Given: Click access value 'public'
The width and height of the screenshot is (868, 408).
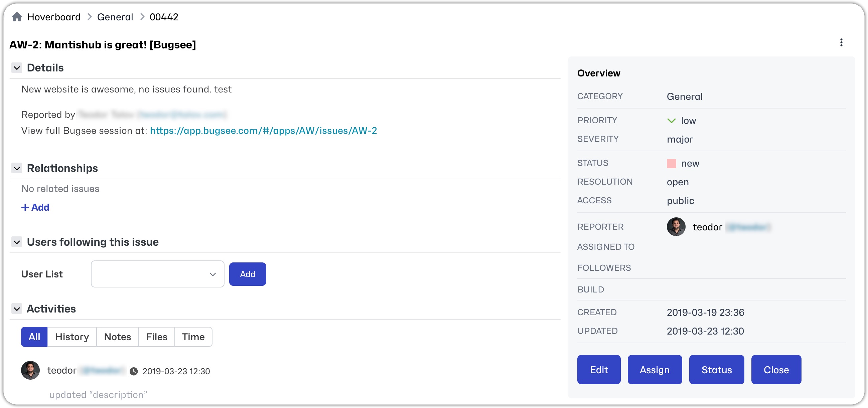Looking at the screenshot, I should pyautogui.click(x=680, y=201).
